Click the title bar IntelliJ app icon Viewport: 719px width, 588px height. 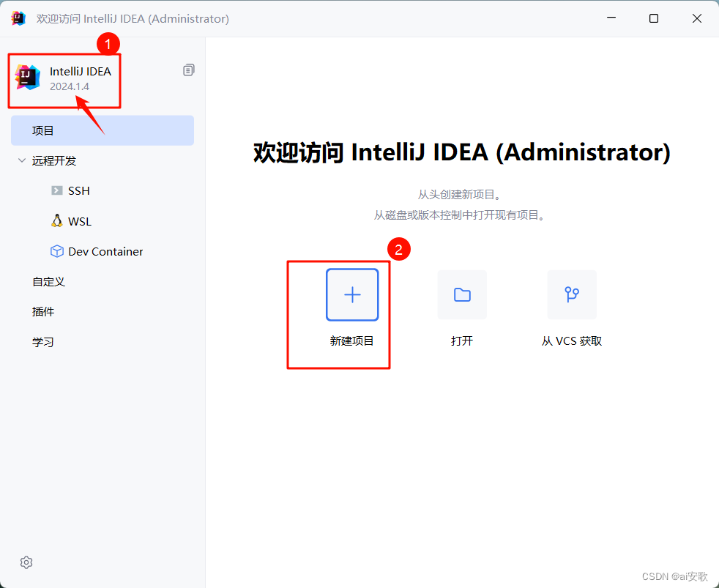coord(18,18)
